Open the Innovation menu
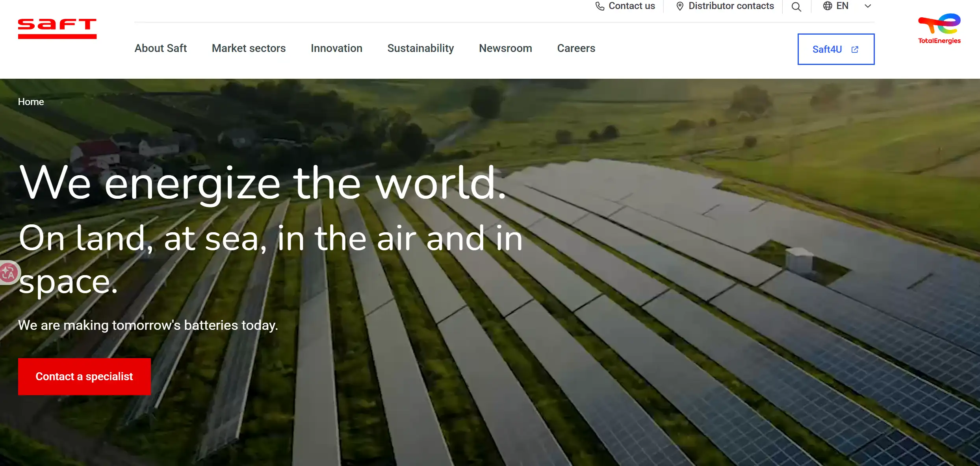980x466 pixels. [336, 48]
